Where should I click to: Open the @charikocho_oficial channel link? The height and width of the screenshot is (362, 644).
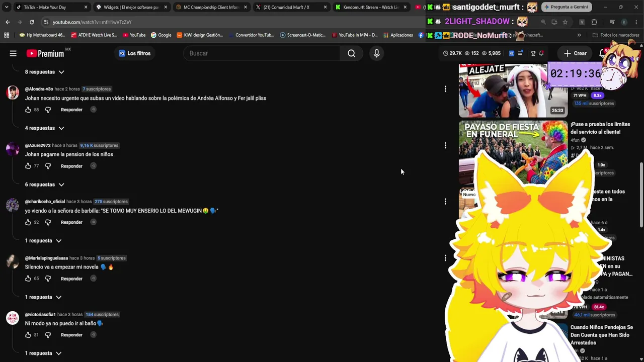[45, 202]
